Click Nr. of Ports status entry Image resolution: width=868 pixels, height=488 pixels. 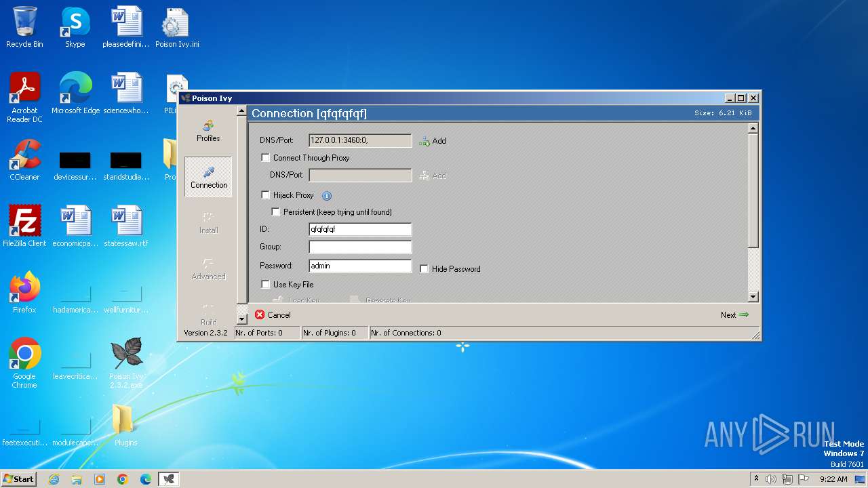267,333
